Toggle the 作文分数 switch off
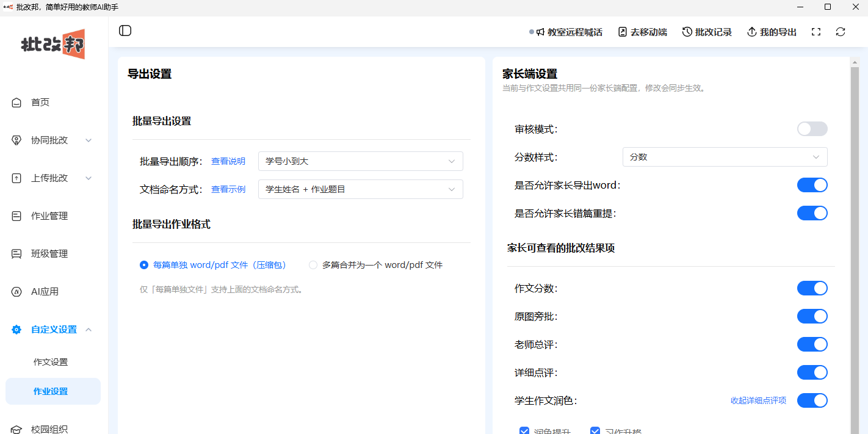 (x=812, y=288)
